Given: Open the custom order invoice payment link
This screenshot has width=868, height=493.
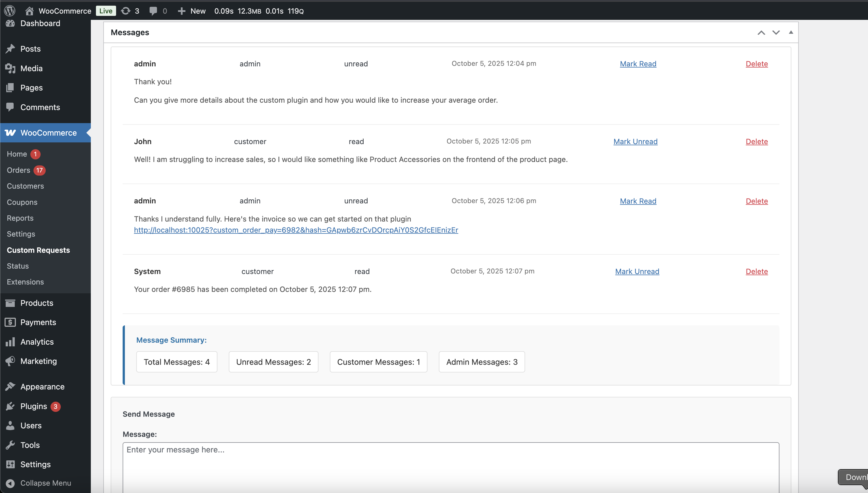Looking at the screenshot, I should [296, 230].
